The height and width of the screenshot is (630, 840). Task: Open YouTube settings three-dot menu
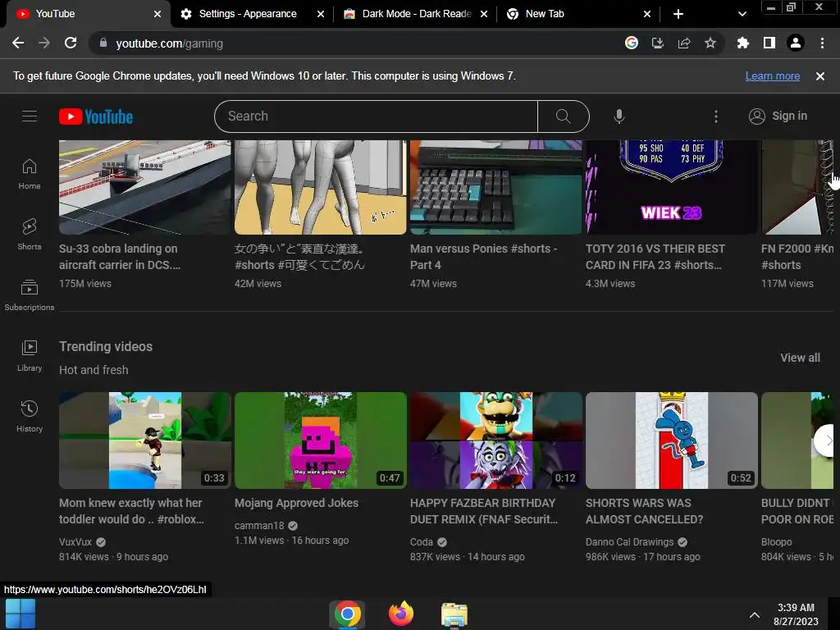[715, 116]
